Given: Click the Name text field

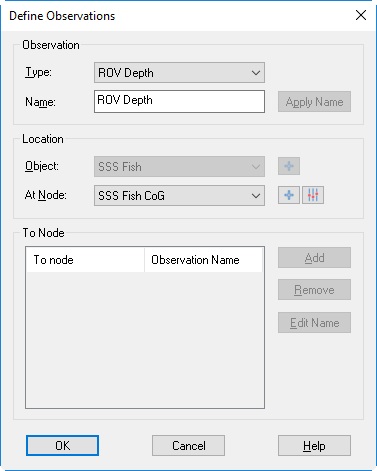Looking at the screenshot, I should 179,101.
